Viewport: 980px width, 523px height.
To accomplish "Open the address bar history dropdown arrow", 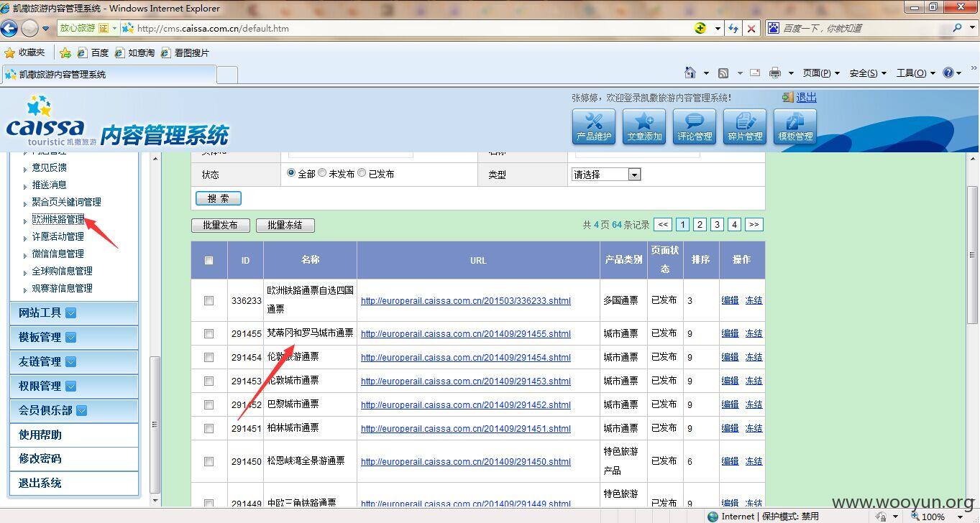I will (718, 28).
